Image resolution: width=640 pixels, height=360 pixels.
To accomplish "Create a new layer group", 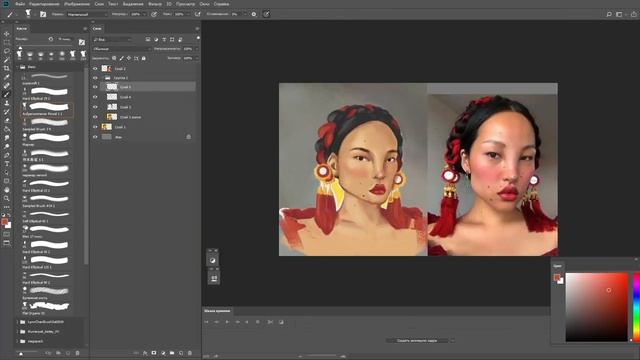I will pos(172,353).
